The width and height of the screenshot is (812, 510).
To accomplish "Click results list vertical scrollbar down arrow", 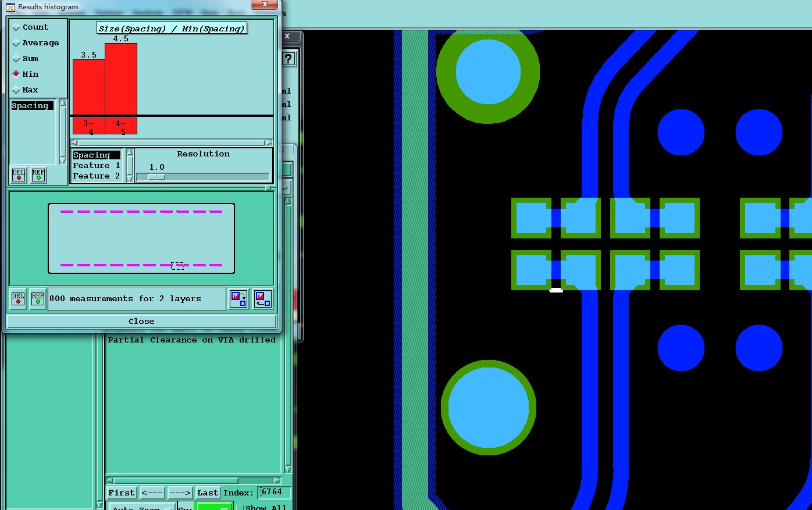I will (x=288, y=469).
